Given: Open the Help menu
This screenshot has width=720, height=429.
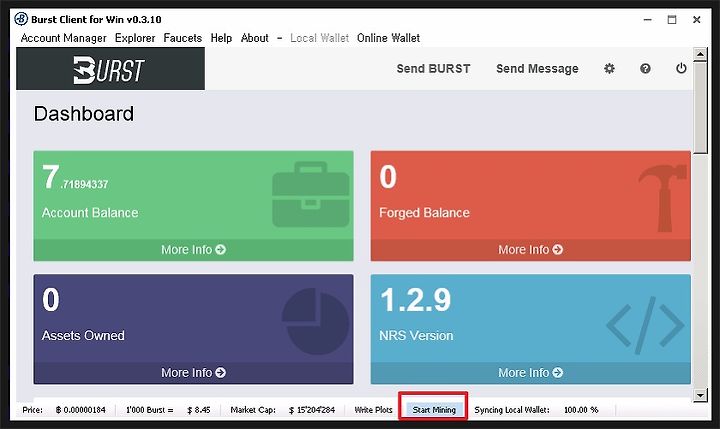Looking at the screenshot, I should point(221,38).
